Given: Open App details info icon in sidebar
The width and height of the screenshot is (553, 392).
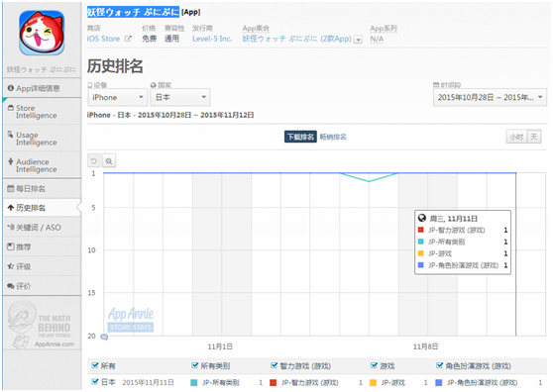Looking at the screenshot, I should point(11,88).
